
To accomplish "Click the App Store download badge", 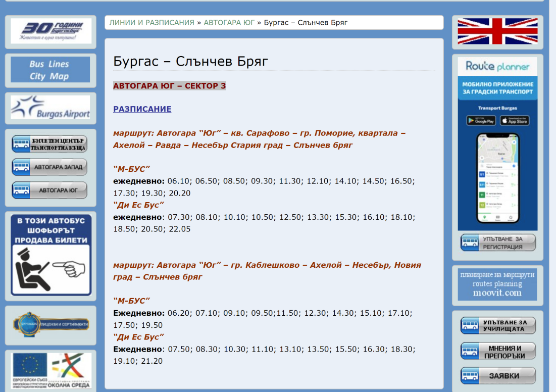I will [x=515, y=121].
